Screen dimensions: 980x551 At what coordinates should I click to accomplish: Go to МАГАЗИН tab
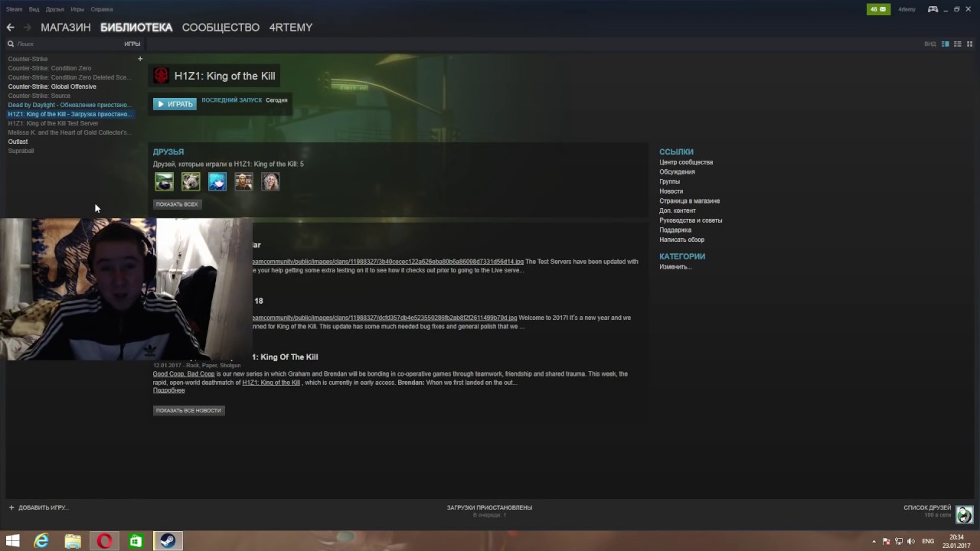pyautogui.click(x=66, y=28)
